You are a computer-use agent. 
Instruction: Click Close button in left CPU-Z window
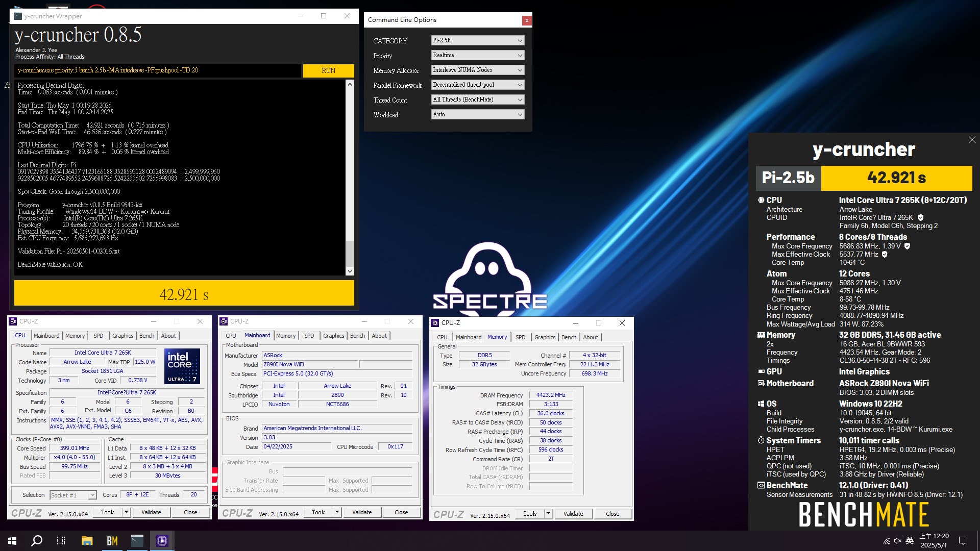[x=190, y=512]
